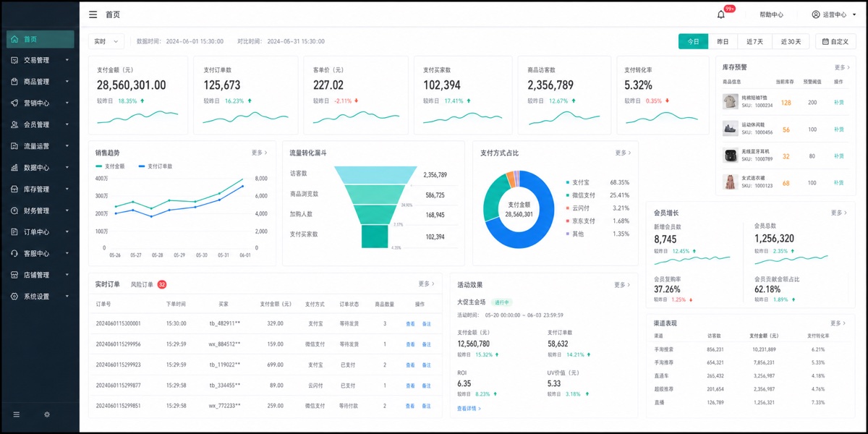Select the 近7天 date range tab
This screenshot has width=868, height=434.
click(x=754, y=42)
